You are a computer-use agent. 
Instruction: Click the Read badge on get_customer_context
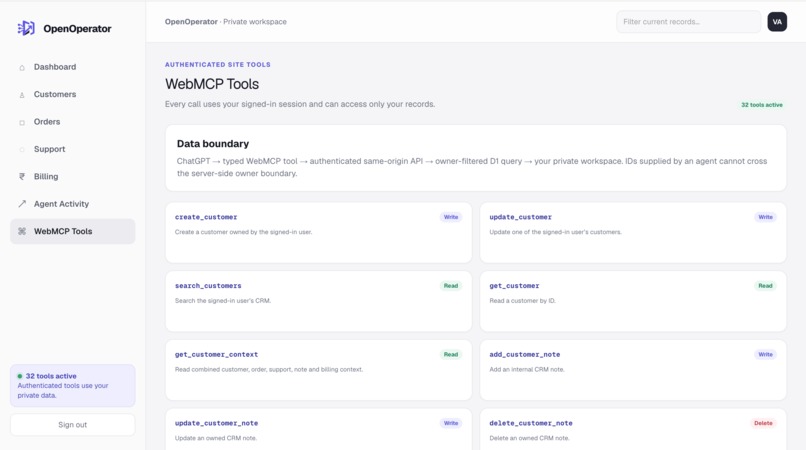coord(451,354)
